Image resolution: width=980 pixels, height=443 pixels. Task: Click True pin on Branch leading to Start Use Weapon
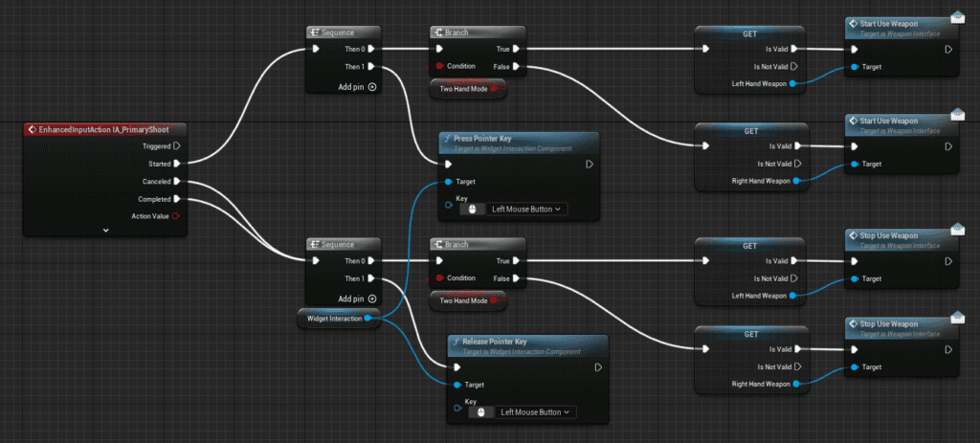click(x=516, y=49)
